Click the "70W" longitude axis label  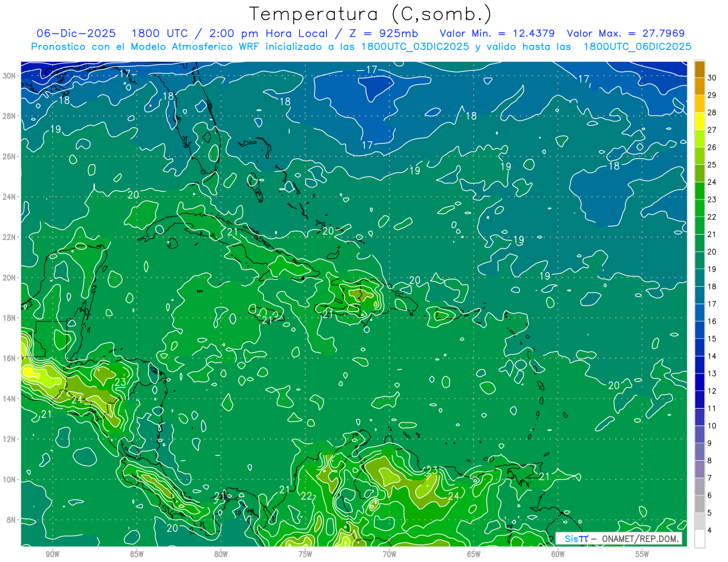click(389, 554)
